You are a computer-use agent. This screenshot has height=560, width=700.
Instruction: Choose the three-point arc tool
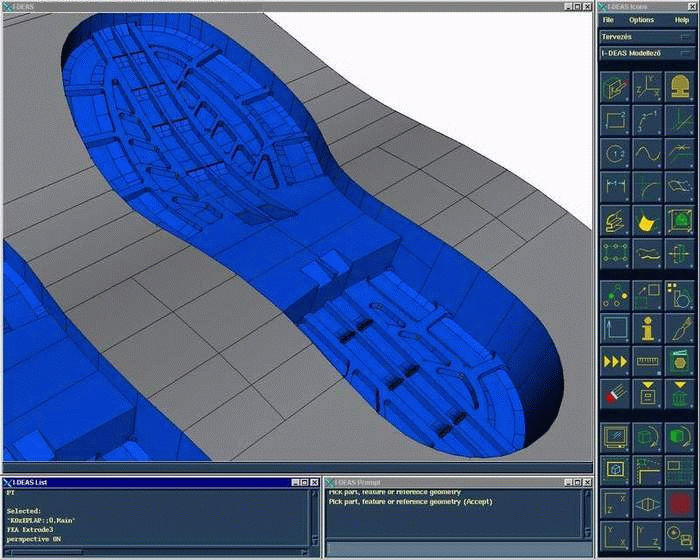pos(647,121)
